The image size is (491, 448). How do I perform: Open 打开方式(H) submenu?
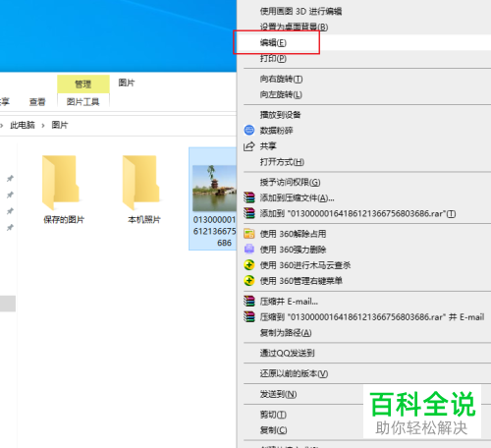(x=282, y=162)
